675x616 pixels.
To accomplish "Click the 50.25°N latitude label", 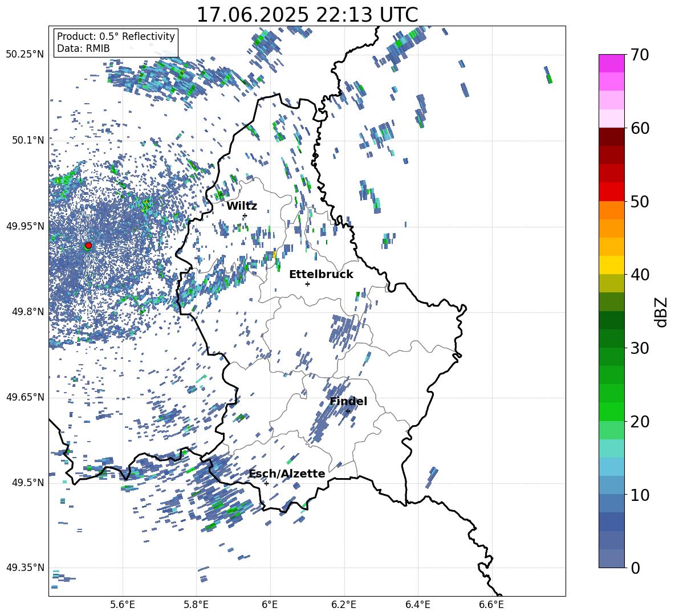I will (x=25, y=55).
